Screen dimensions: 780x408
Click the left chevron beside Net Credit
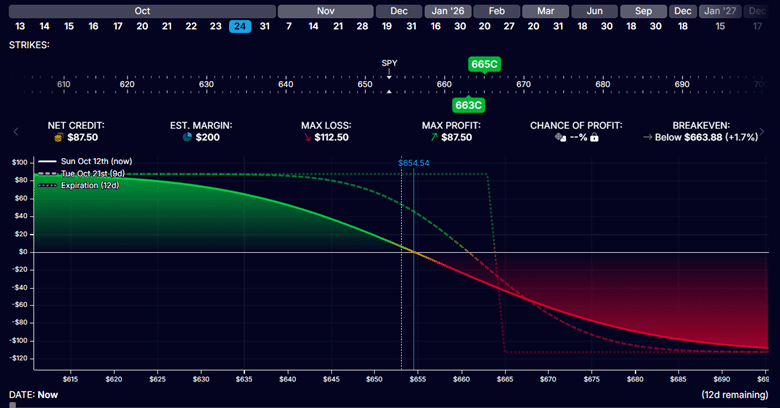click(15, 132)
